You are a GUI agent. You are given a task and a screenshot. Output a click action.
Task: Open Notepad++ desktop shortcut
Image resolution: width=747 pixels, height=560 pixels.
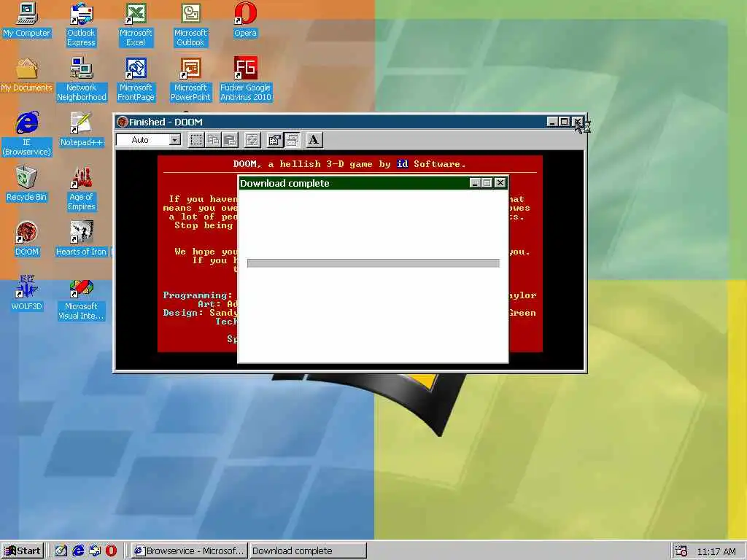point(82,130)
